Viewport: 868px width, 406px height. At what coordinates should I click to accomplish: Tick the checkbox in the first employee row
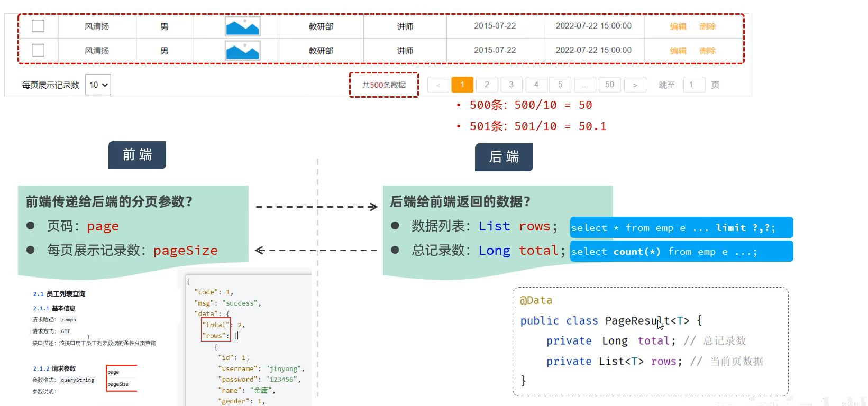[38, 26]
